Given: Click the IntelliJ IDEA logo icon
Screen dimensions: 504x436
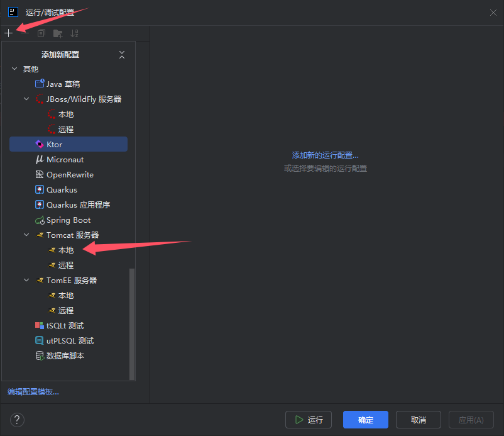Looking at the screenshot, I should pyautogui.click(x=13, y=12).
